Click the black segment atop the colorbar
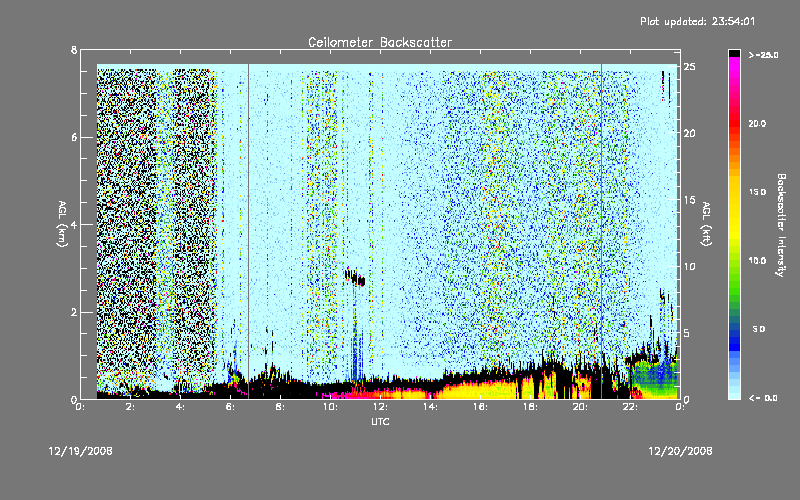Screen dimensions: 800x500 [x=734, y=53]
